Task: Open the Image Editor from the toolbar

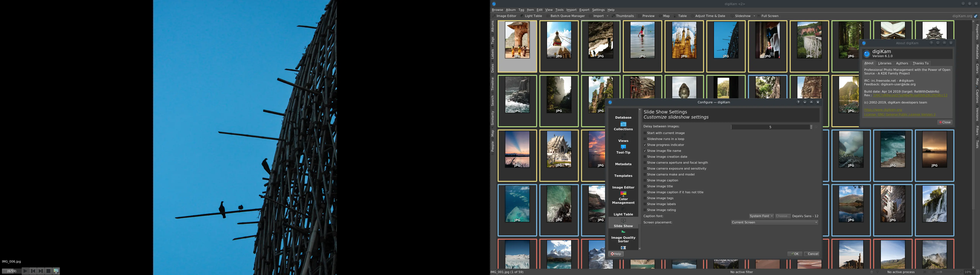Action: coord(506,16)
